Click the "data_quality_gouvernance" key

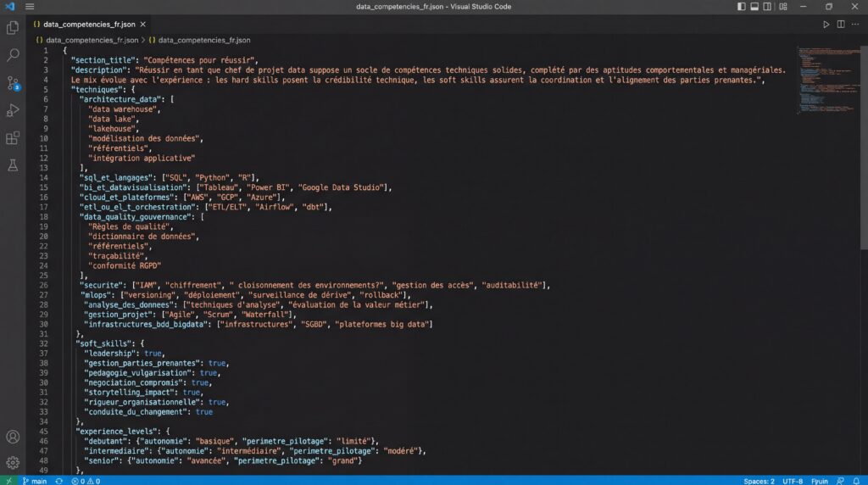(x=136, y=217)
